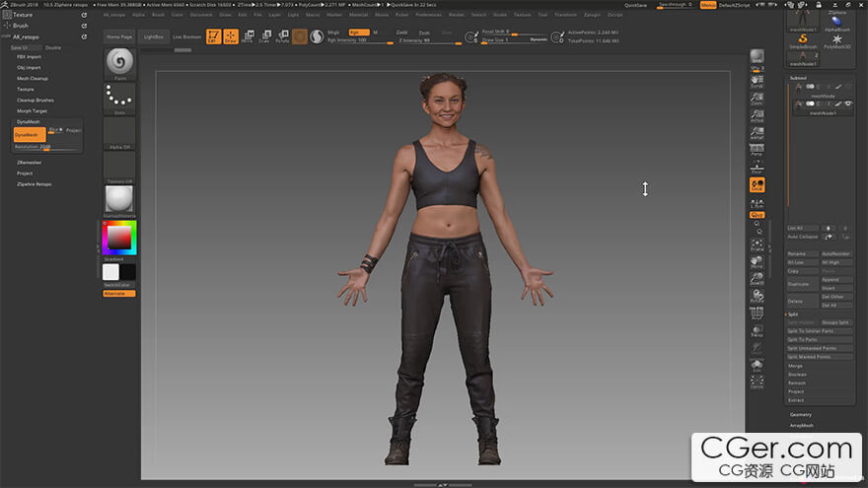Toggle the orange XYZ rotation button
868x488 pixels.
click(757, 215)
